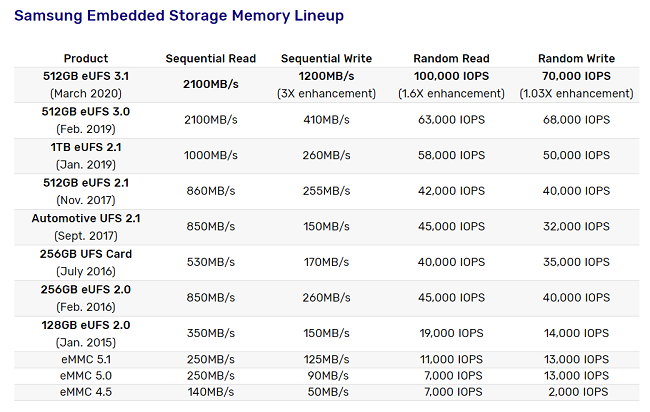Click the 2,000 IOPS random write value
650x412 pixels.
click(x=578, y=392)
